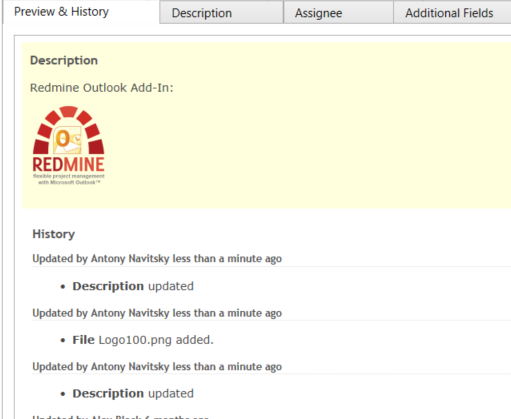Click the History section heading
Viewport: 511px width, 419px height.
[x=53, y=234]
